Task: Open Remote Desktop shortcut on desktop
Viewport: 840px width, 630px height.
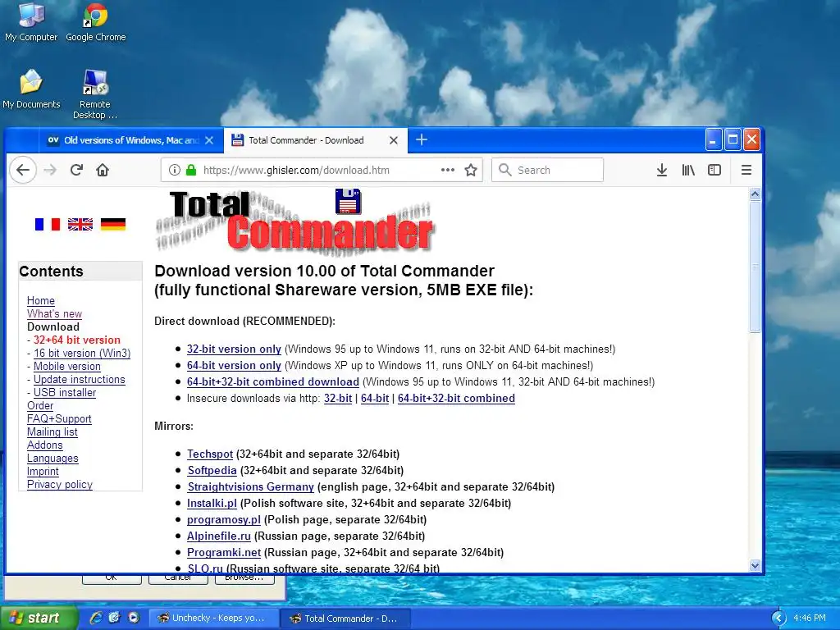Action: [x=95, y=94]
